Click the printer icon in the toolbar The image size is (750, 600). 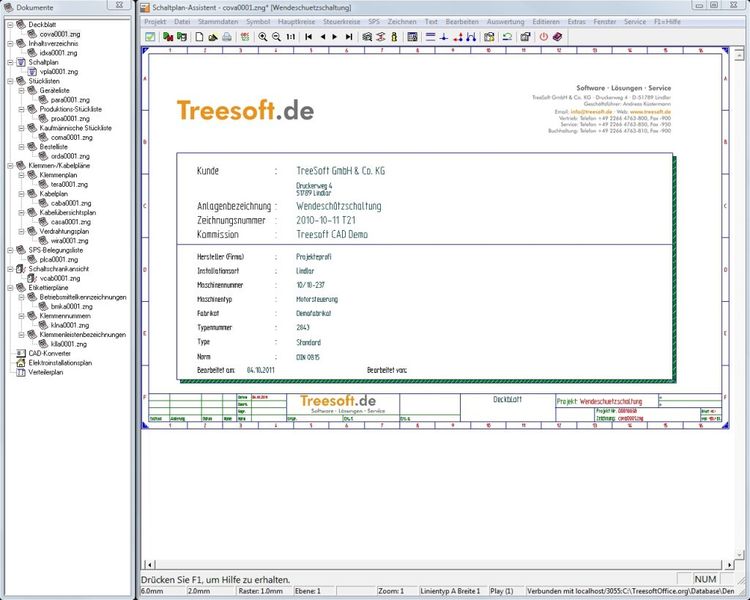[227, 37]
